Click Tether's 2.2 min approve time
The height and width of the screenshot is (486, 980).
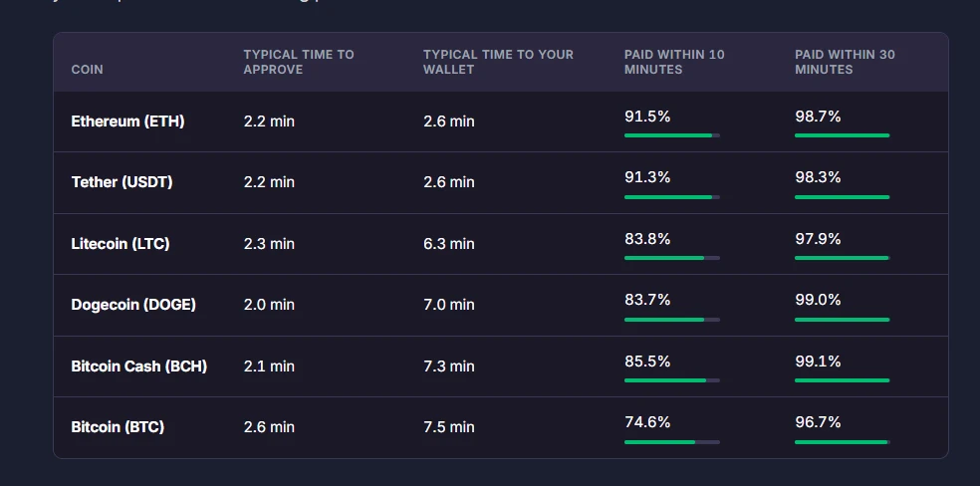pos(269,182)
